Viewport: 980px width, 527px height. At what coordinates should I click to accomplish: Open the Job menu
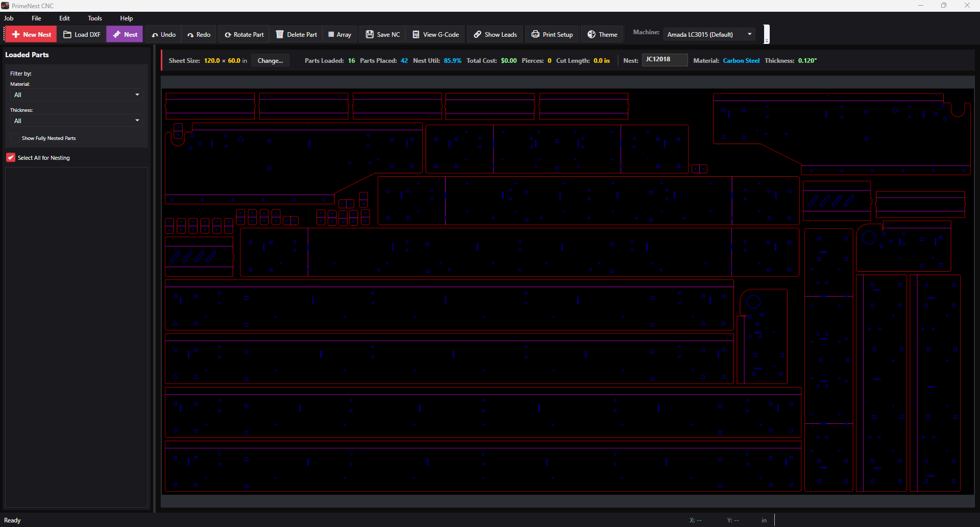[x=9, y=18]
